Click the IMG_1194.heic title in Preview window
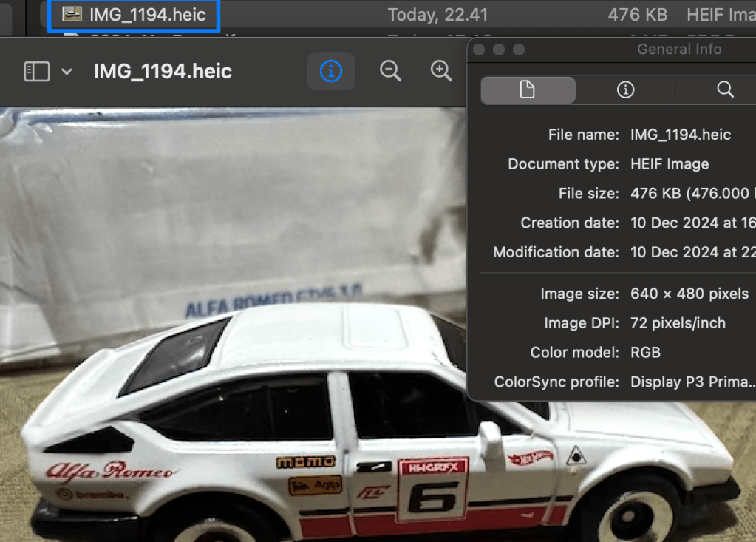 tap(163, 72)
